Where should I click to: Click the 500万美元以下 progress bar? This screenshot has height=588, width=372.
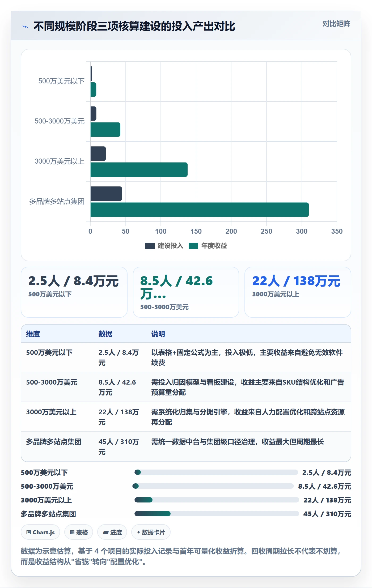point(216,472)
